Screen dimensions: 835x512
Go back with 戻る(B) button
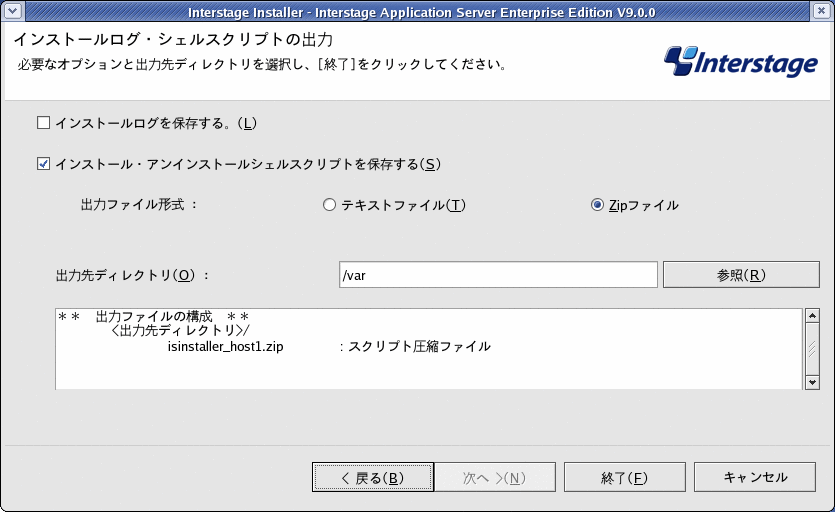coord(372,477)
